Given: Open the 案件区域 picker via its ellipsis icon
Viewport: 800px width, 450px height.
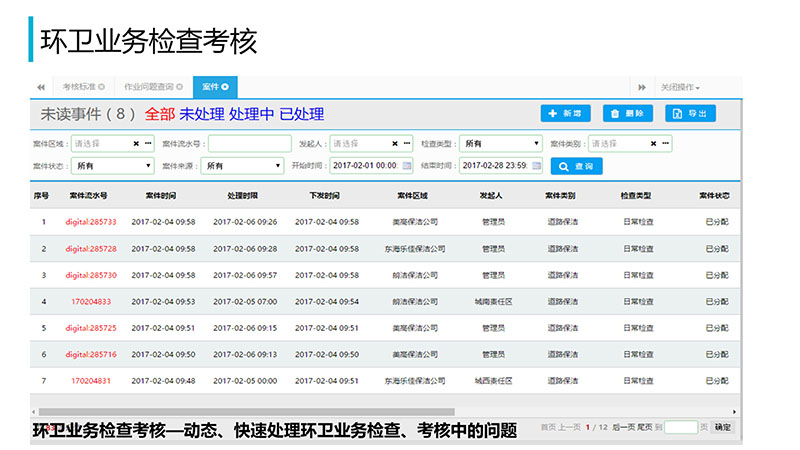Looking at the screenshot, I should coord(148,143).
